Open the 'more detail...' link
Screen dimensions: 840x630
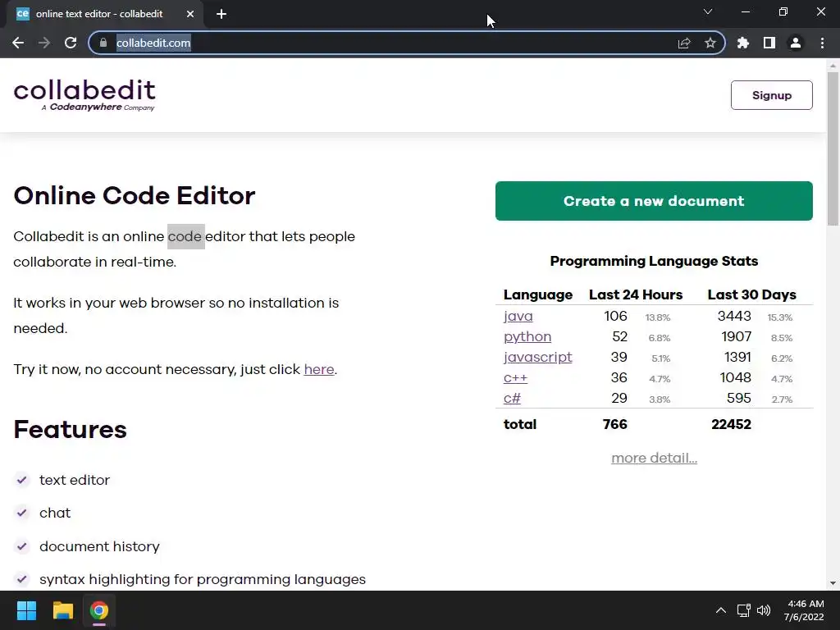[654, 458]
